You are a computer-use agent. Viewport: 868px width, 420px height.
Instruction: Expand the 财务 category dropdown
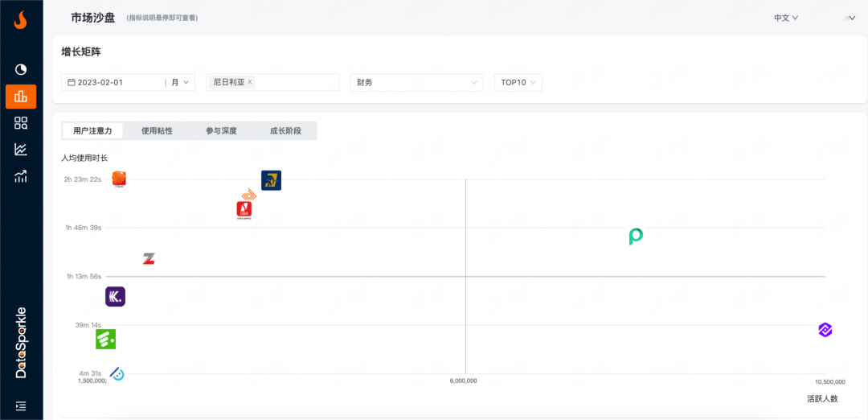[x=416, y=82]
